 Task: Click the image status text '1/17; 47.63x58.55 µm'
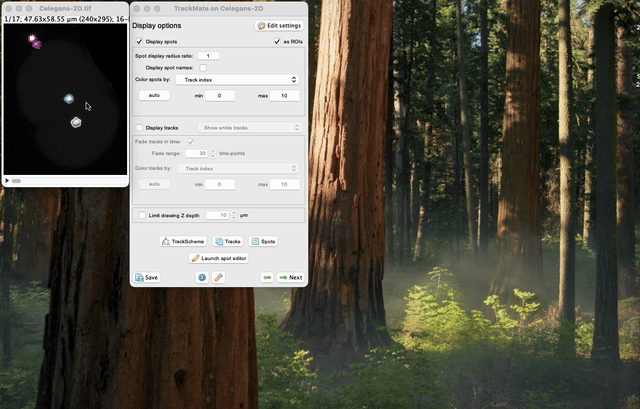pyautogui.click(x=39, y=19)
